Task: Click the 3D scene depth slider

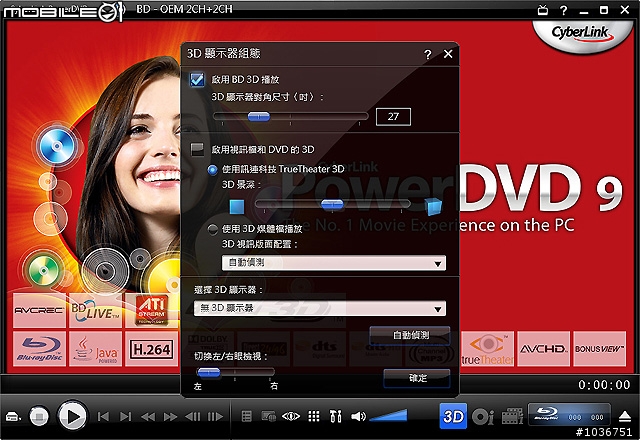Action: click(x=333, y=204)
